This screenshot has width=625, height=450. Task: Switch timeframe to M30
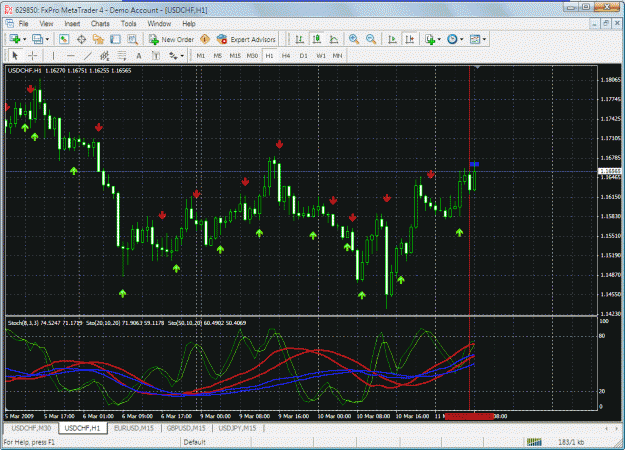tap(252, 56)
